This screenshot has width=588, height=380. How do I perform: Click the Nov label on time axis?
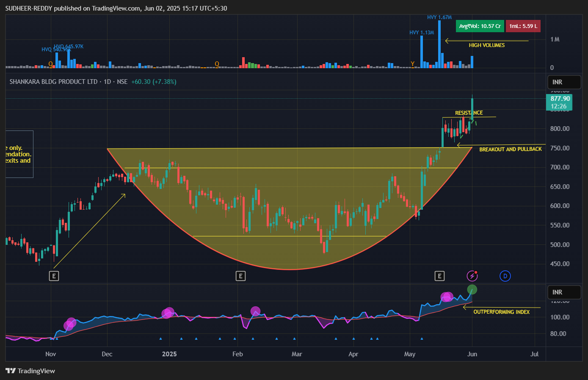click(x=51, y=354)
